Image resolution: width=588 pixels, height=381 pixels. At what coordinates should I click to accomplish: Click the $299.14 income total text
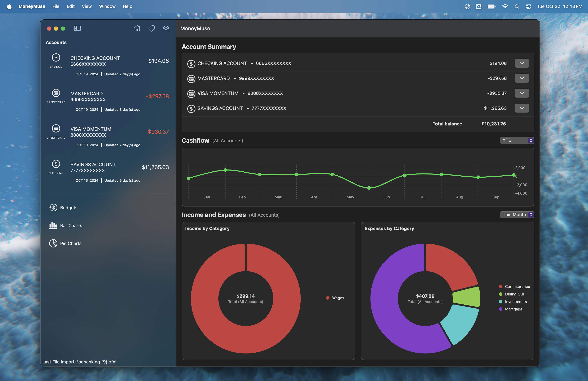(246, 296)
